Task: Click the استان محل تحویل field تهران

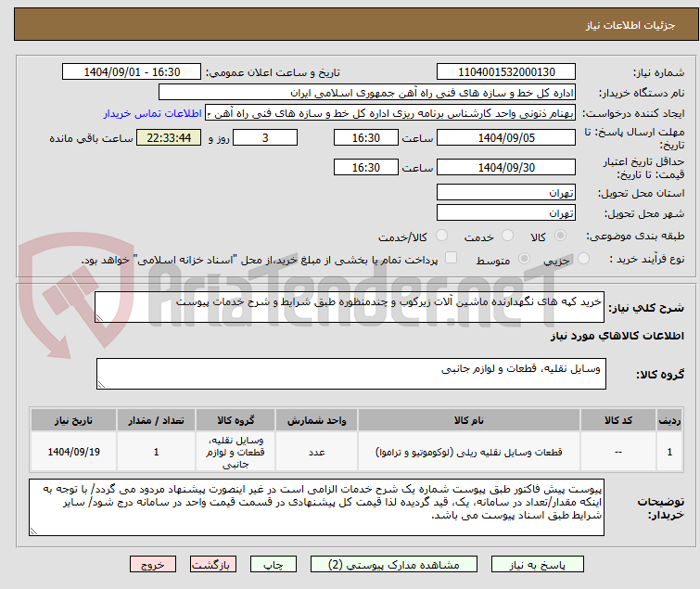Action: [506, 192]
